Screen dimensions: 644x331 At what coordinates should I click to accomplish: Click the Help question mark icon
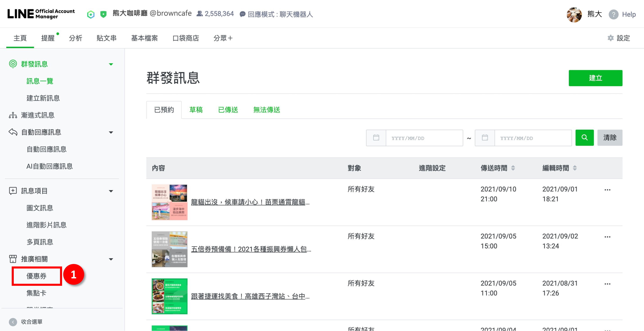[614, 14]
